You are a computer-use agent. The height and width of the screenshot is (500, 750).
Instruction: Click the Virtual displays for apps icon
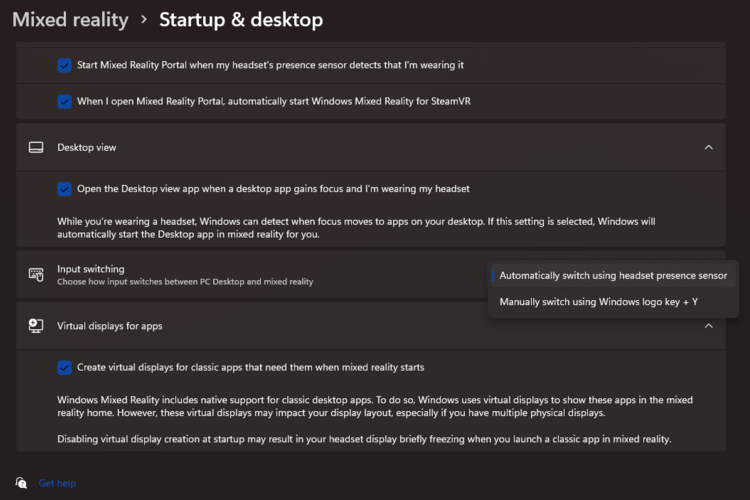point(36,325)
